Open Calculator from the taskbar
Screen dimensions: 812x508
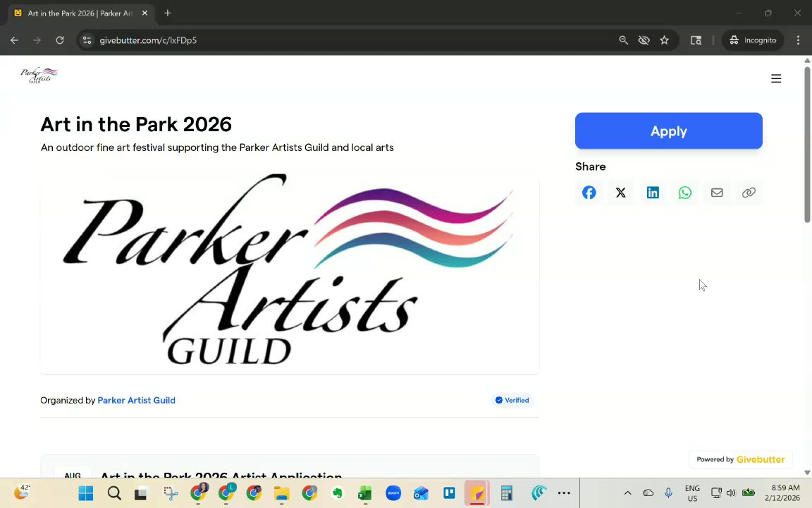(x=507, y=493)
